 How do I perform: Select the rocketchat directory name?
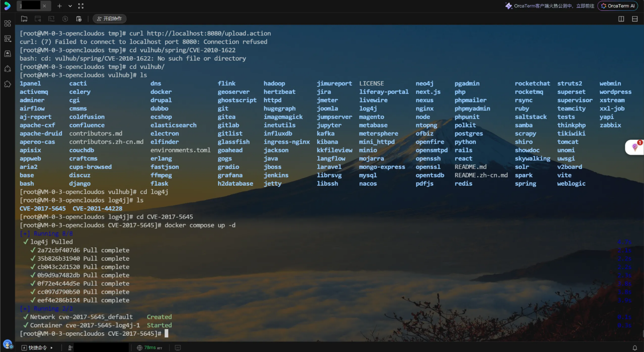(532, 83)
